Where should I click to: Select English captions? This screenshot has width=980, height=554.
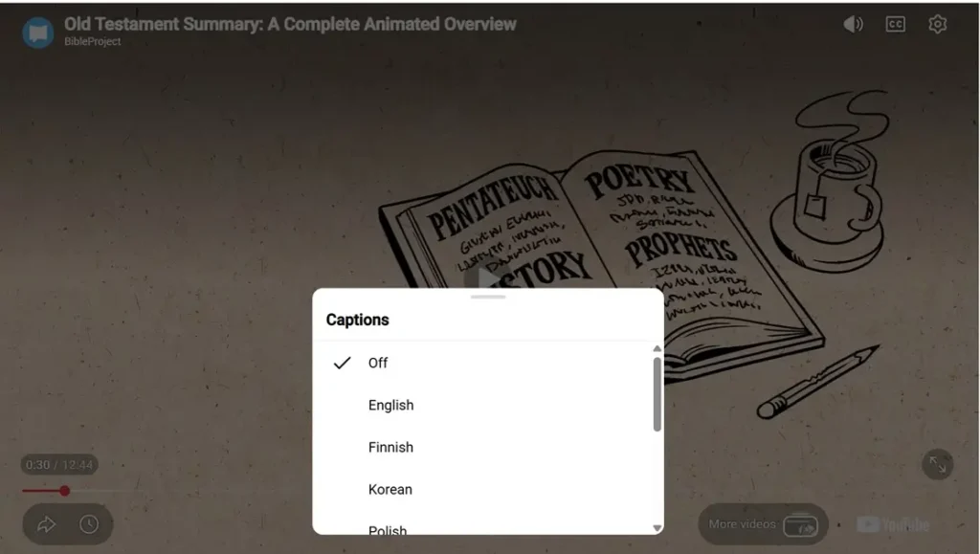tap(482, 405)
